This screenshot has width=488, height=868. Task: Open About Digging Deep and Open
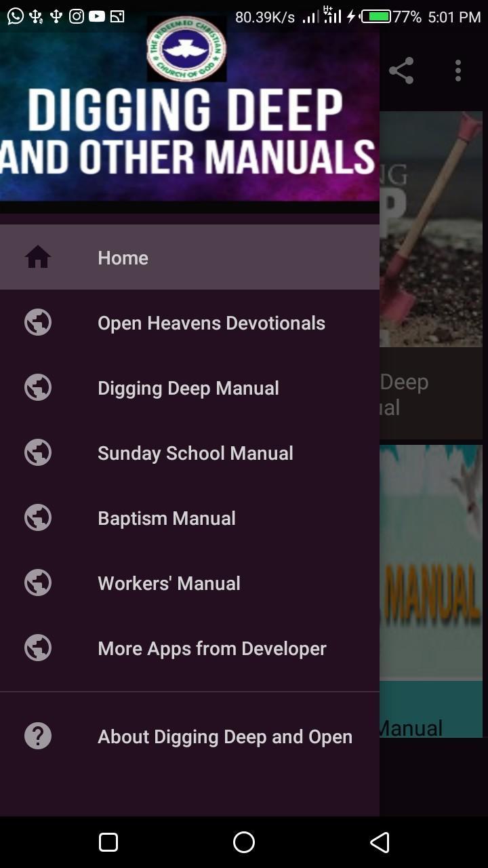coord(190,736)
